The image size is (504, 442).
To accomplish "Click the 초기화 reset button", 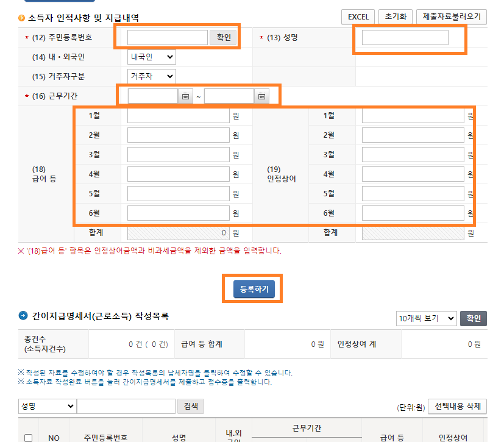I will [x=395, y=17].
